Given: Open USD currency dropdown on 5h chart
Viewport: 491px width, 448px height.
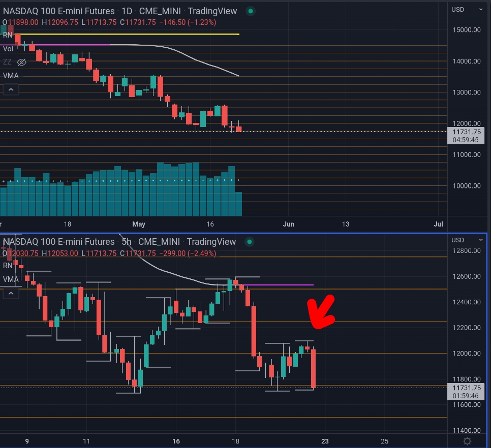Looking at the screenshot, I should tap(467, 240).
